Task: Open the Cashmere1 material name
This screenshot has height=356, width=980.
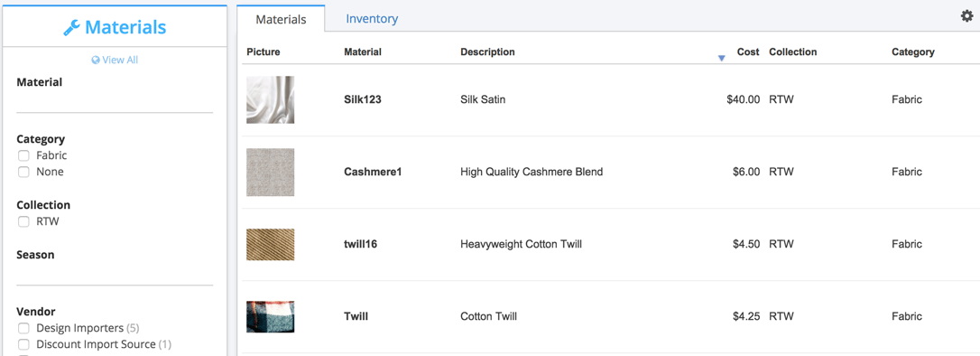Action: (x=373, y=172)
